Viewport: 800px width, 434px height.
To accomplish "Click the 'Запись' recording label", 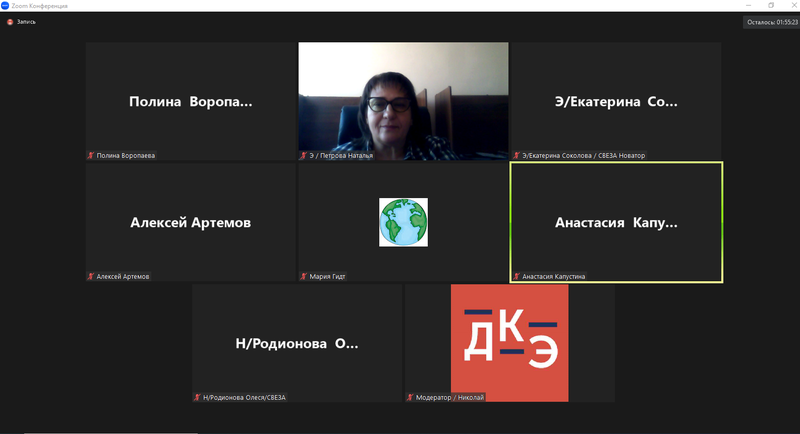I will pyautogui.click(x=26, y=21).
